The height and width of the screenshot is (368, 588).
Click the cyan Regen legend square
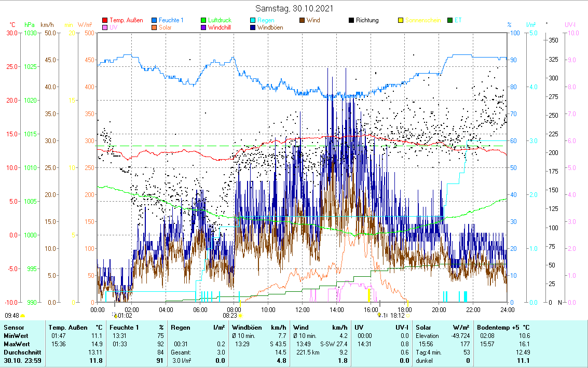tap(253, 21)
